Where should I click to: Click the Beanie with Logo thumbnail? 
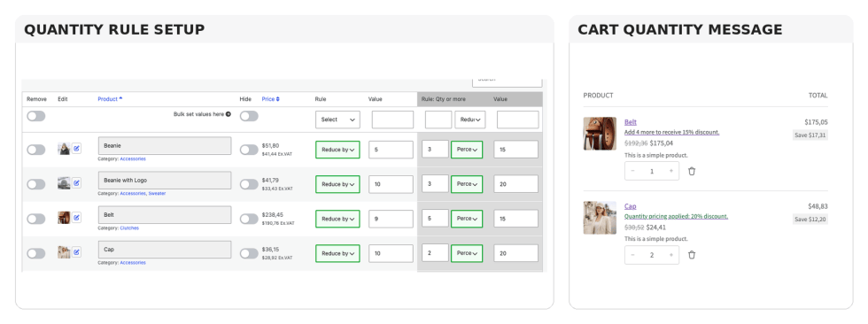(x=64, y=183)
